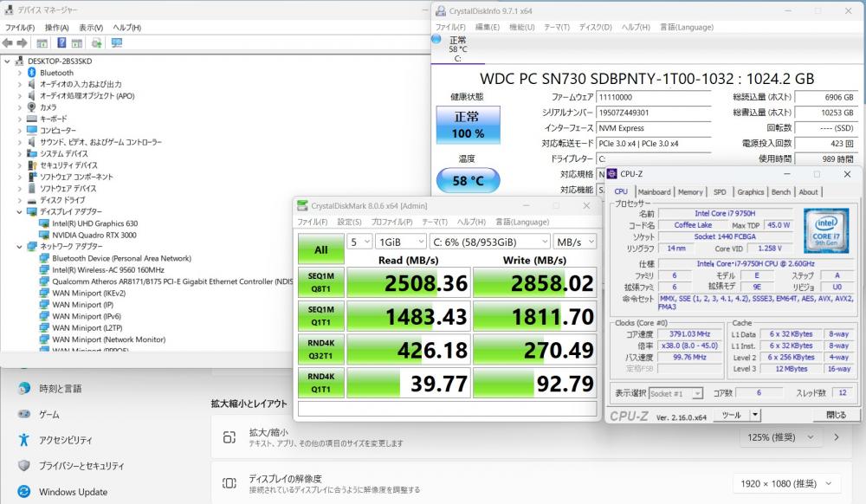Click the Intel Core i7 logo in CPU-Z
The image size is (866, 504).
click(x=826, y=230)
